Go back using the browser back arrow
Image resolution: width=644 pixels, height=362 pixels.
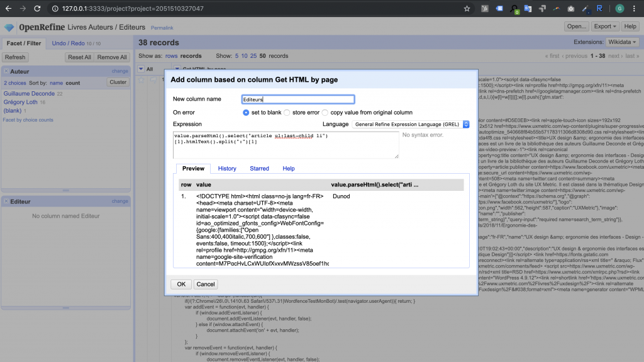tap(8, 8)
